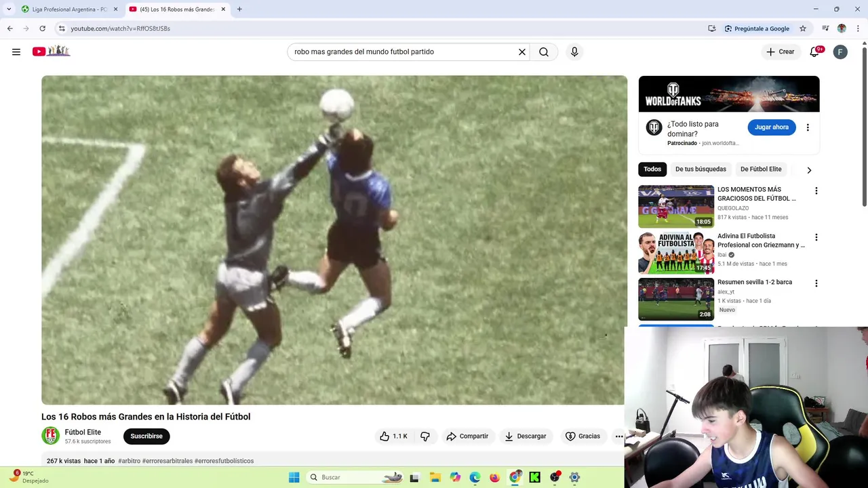Screen dimensions: 868x488
Task: Close the Liga Profesional Argentina tab
Action: [x=115, y=9]
